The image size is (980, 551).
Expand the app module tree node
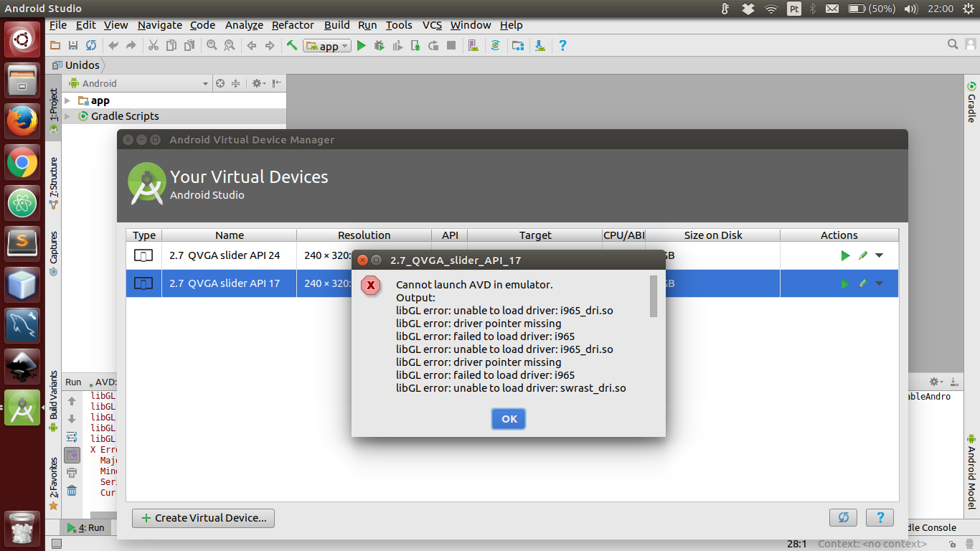tap(68, 100)
